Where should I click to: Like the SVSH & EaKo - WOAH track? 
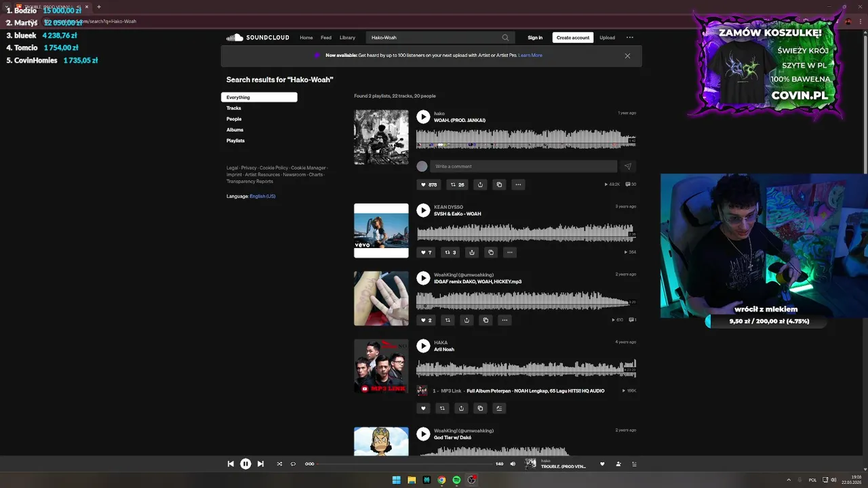tap(426, 252)
